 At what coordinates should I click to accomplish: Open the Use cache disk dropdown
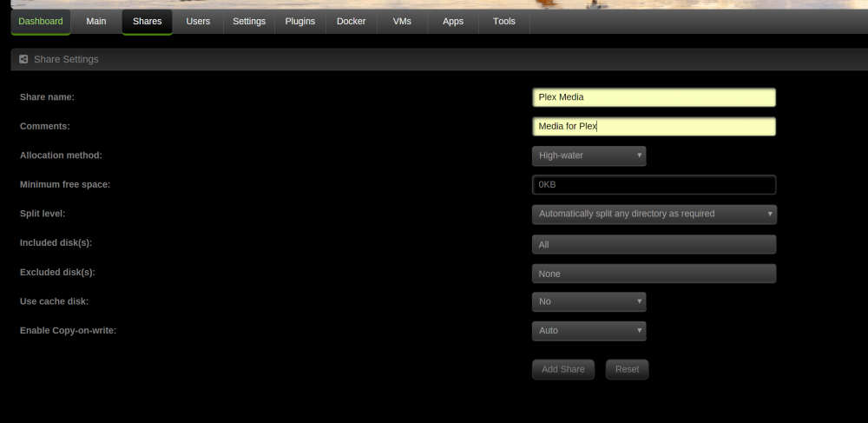(589, 301)
